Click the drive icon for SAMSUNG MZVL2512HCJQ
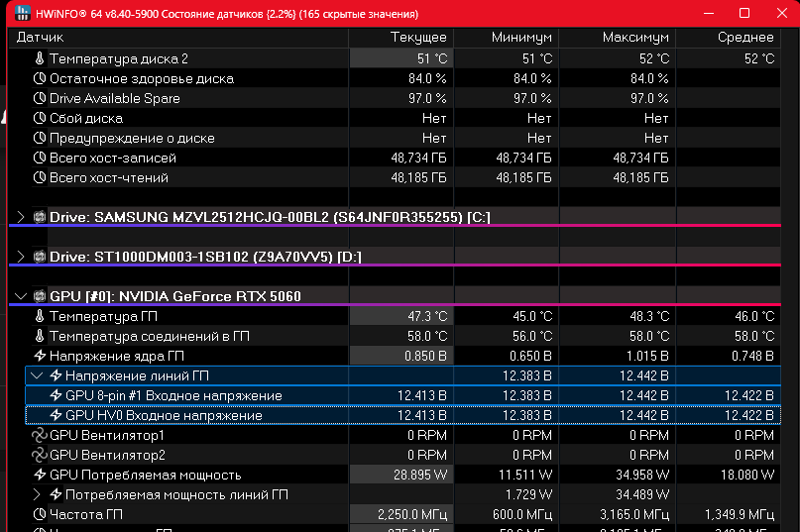The width and height of the screenshot is (800, 532). tap(40, 218)
